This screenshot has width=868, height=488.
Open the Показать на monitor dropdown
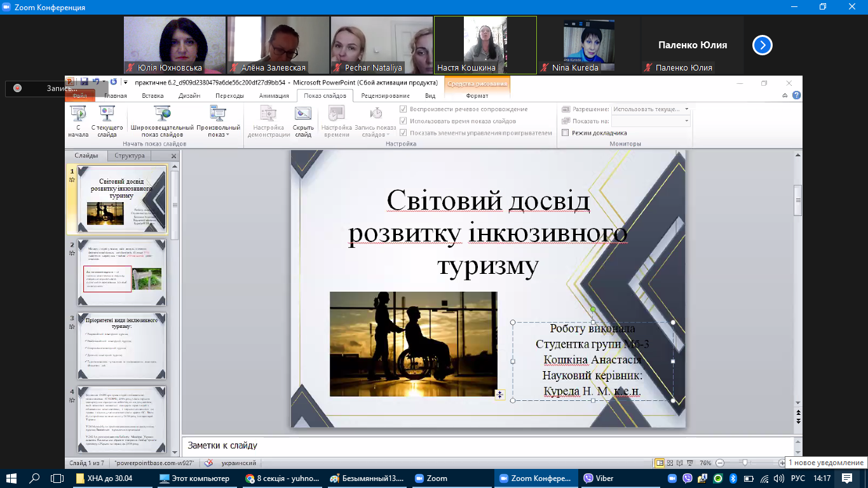pos(651,121)
